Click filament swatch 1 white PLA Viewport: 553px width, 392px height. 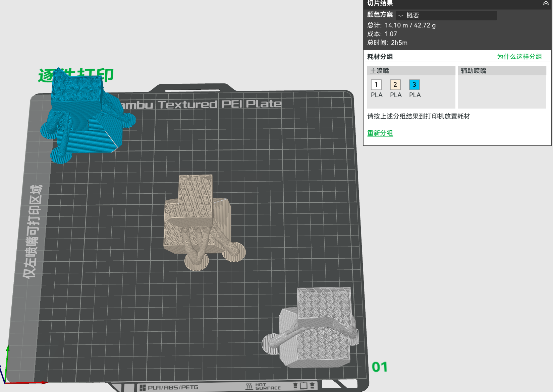point(376,85)
